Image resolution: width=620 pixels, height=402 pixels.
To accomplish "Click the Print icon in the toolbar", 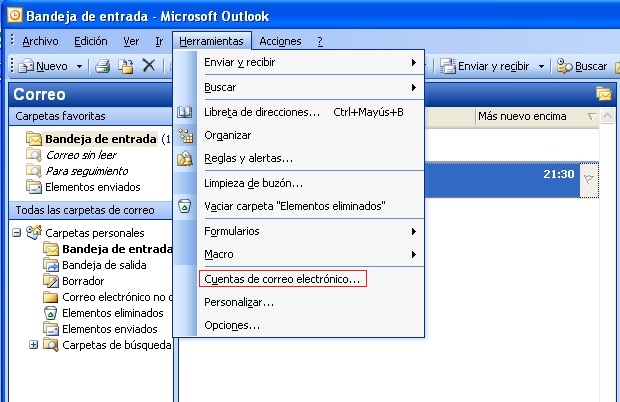I will pyautogui.click(x=104, y=66).
